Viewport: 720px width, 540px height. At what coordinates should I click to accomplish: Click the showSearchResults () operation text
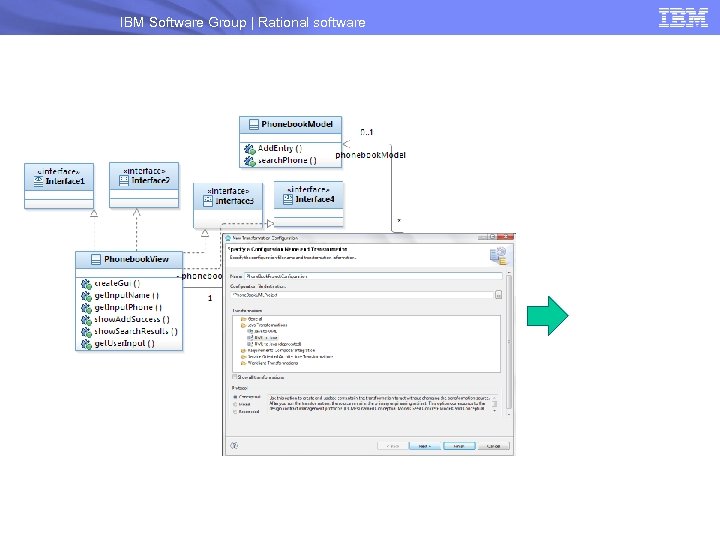click(x=136, y=332)
